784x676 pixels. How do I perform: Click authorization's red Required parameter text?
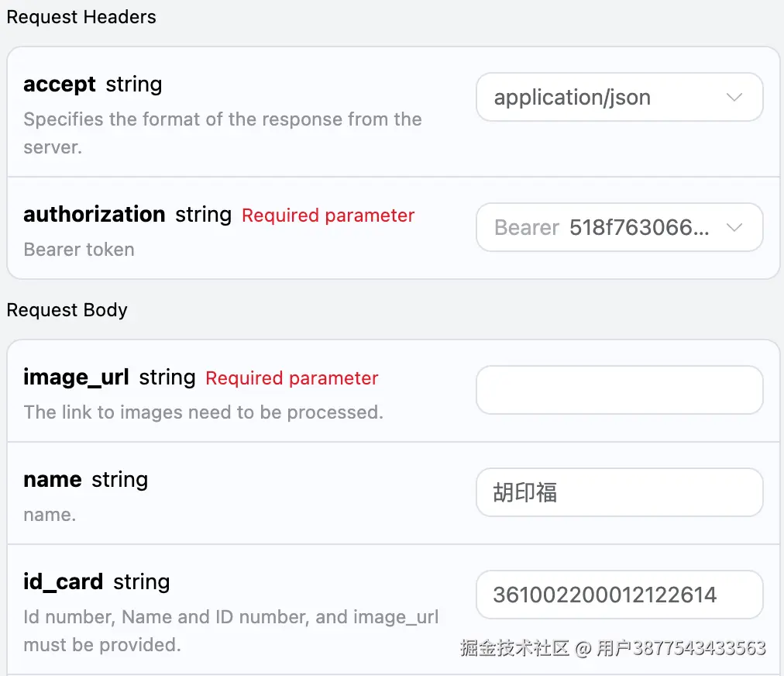[x=328, y=216]
